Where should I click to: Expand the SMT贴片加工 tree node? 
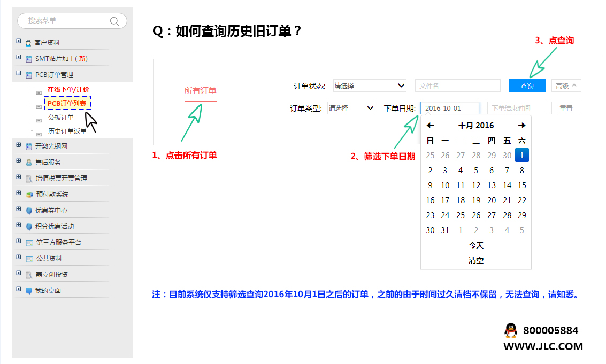(19, 58)
